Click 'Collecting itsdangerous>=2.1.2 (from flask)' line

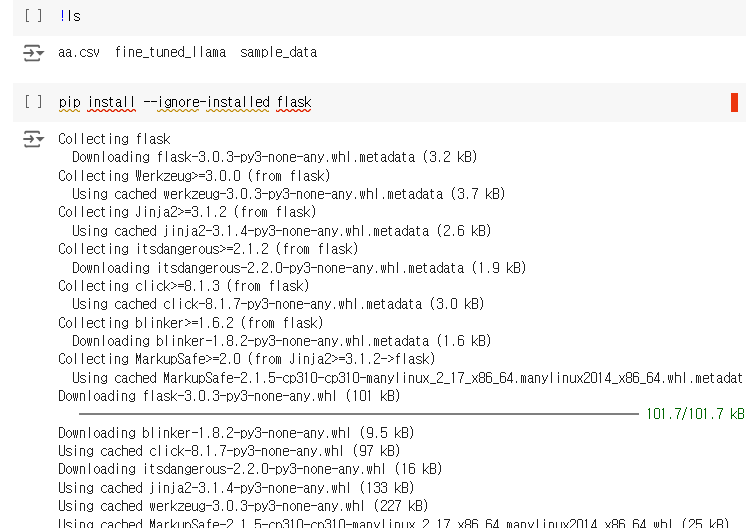tap(208, 249)
